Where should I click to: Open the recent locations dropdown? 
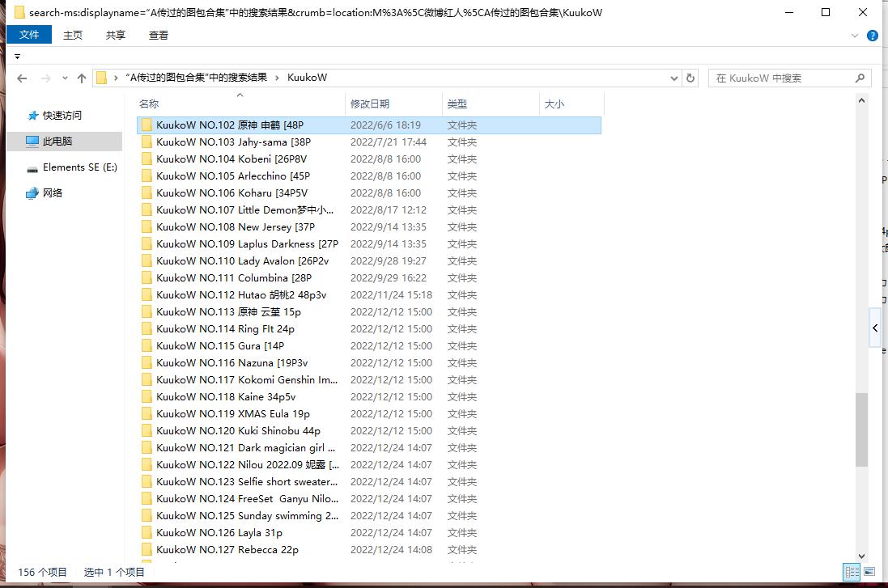coord(65,78)
